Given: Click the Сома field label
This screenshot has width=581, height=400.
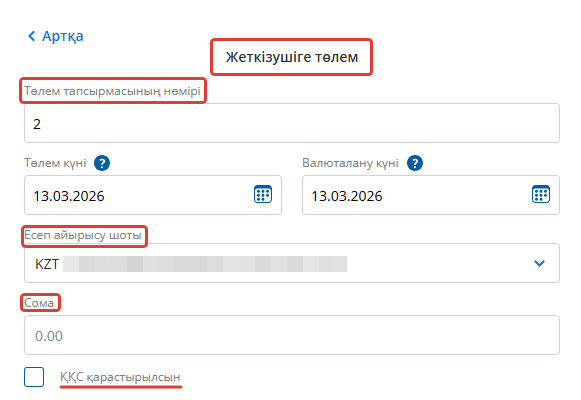Looking at the screenshot, I should tap(39, 303).
